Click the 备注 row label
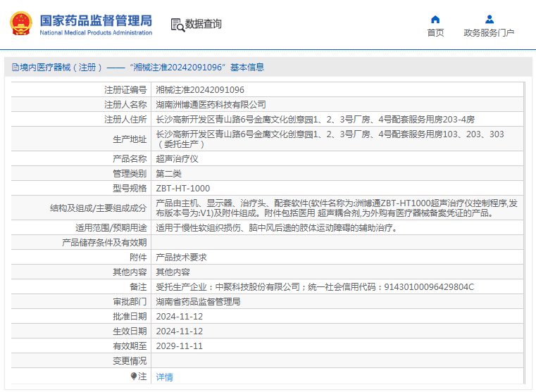This screenshot has width=536, height=392. [x=138, y=287]
